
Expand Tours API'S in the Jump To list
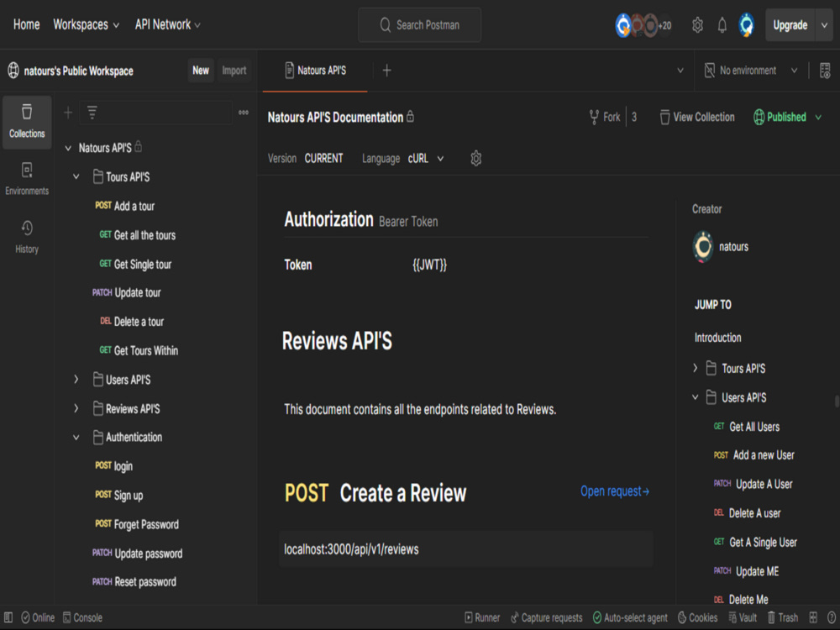tap(696, 368)
